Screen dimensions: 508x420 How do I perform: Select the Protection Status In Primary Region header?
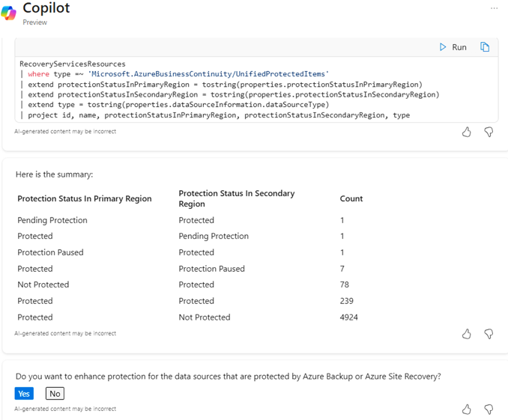(85, 198)
